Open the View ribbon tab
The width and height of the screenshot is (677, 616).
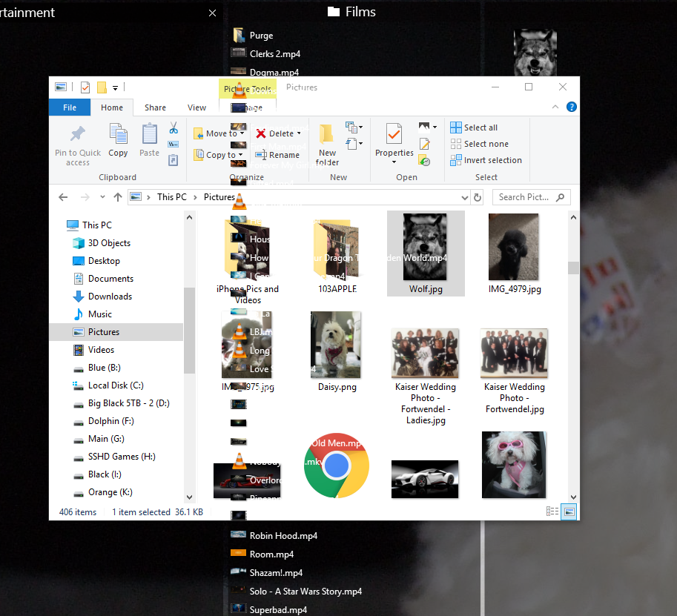pos(197,107)
